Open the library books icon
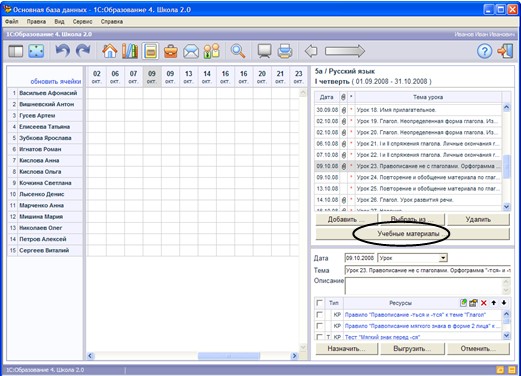This screenshot has width=521, height=376. pyautogui.click(x=130, y=51)
